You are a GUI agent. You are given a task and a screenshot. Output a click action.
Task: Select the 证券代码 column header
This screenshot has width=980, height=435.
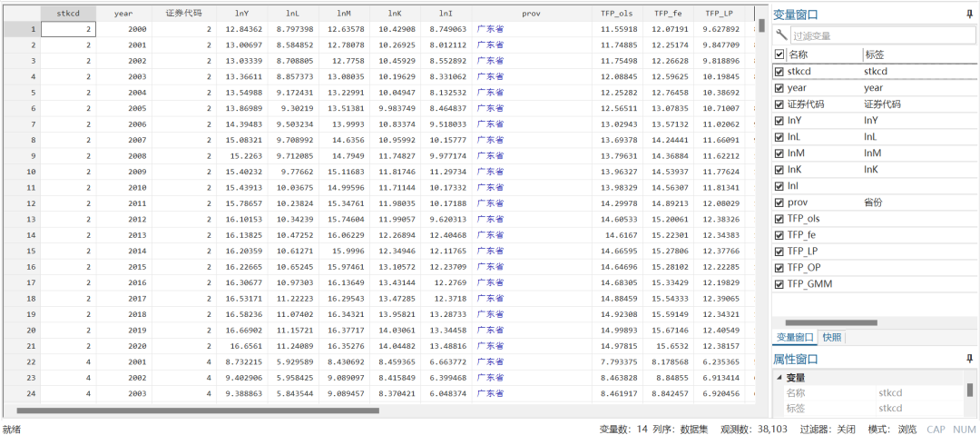(x=183, y=13)
